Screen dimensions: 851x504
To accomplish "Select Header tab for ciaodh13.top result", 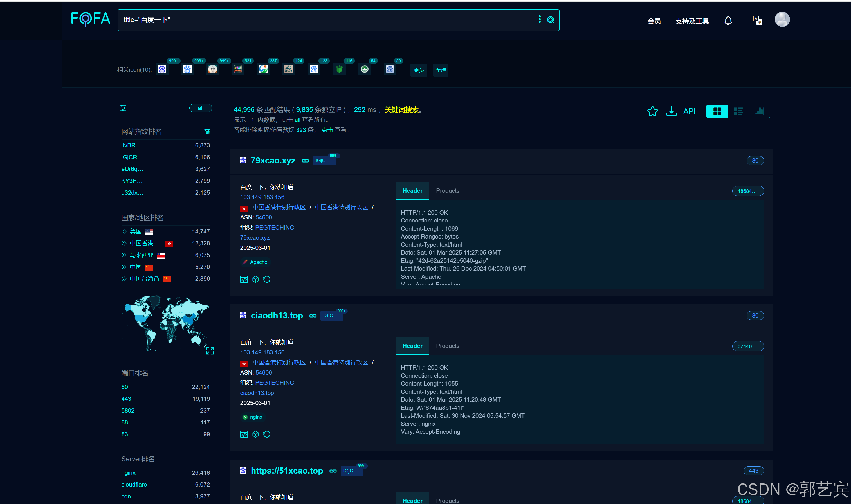I will [412, 346].
